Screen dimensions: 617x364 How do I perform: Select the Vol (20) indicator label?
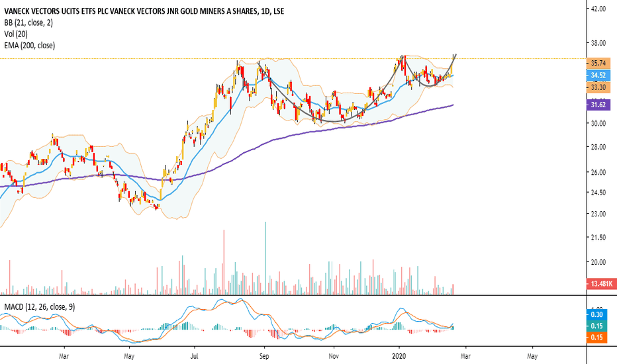pyautogui.click(x=16, y=34)
